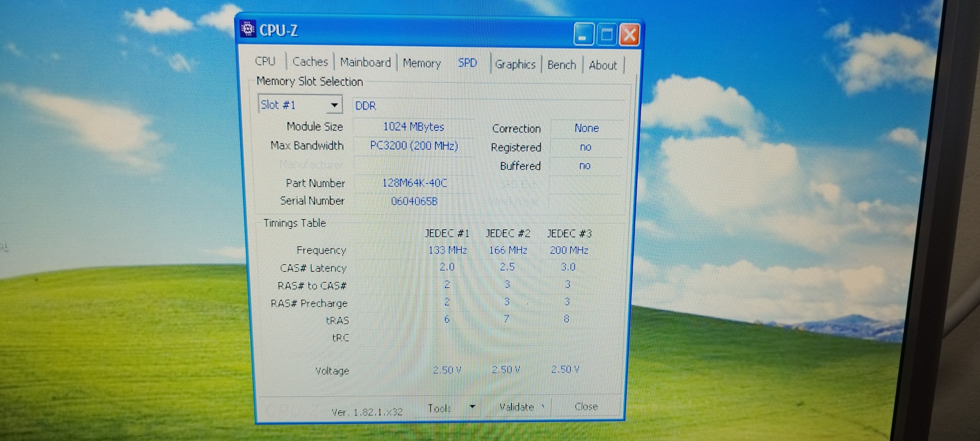
Task: Maximize the CPU-Z window
Action: pyautogui.click(x=606, y=34)
